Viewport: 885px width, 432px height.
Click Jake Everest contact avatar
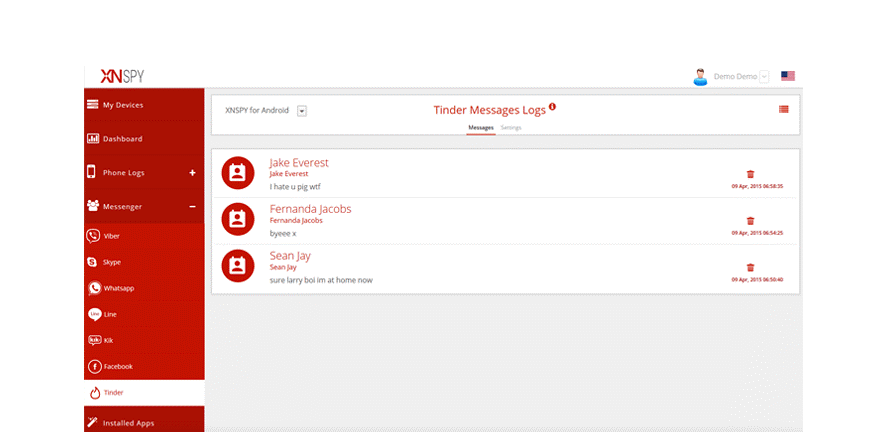238,173
